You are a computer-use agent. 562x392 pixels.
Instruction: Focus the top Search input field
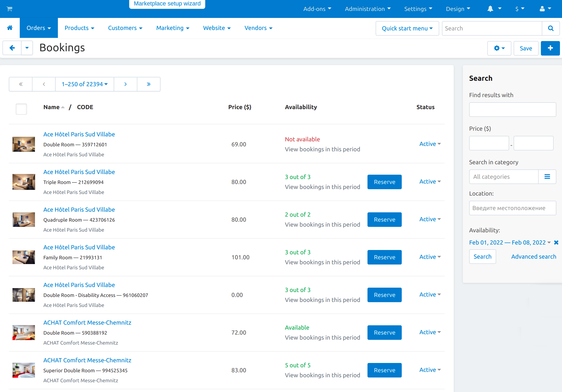tap(492, 28)
